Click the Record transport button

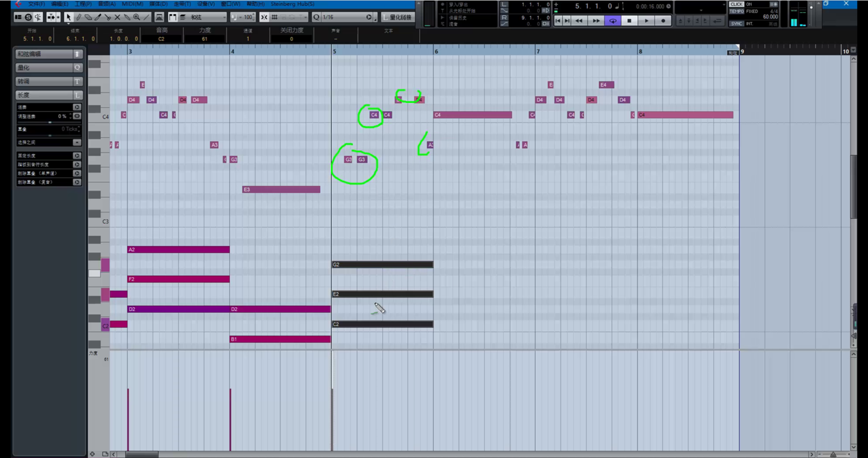coord(663,21)
